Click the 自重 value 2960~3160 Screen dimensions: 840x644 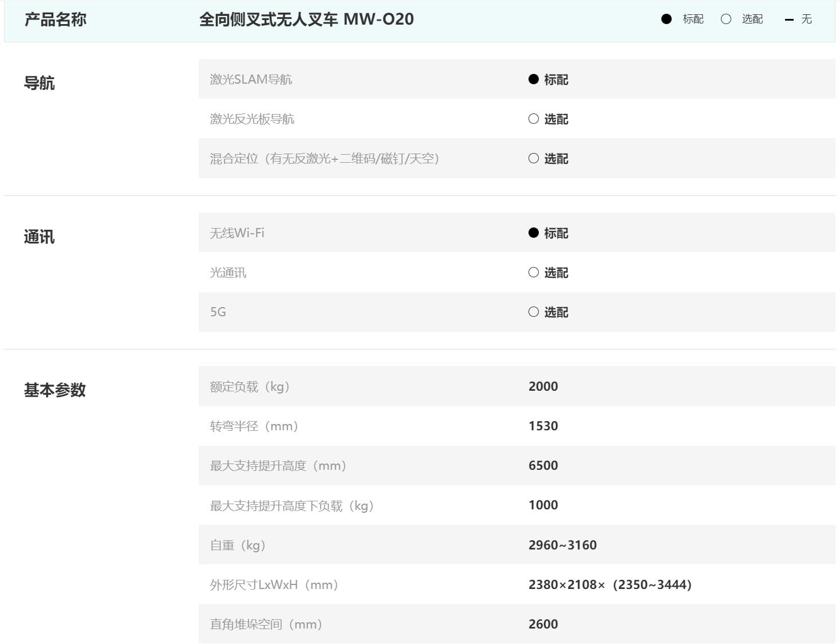pyautogui.click(x=562, y=545)
